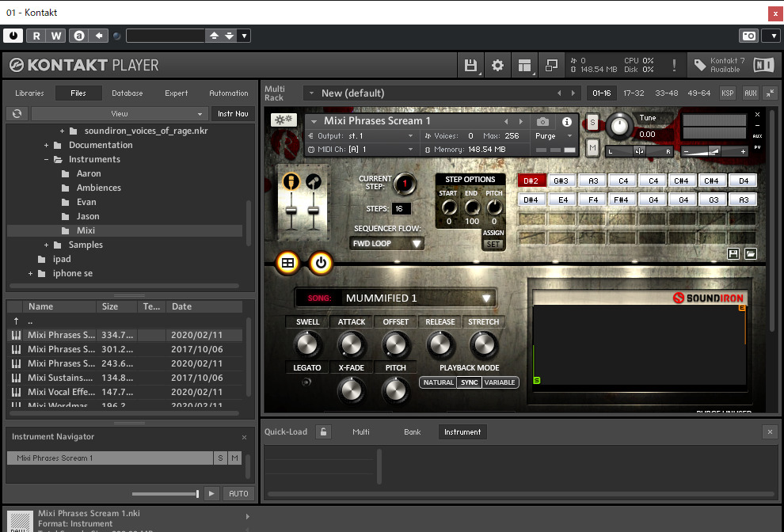Switch to the Libraries tab
This screenshot has height=532, width=784.
(x=29, y=93)
